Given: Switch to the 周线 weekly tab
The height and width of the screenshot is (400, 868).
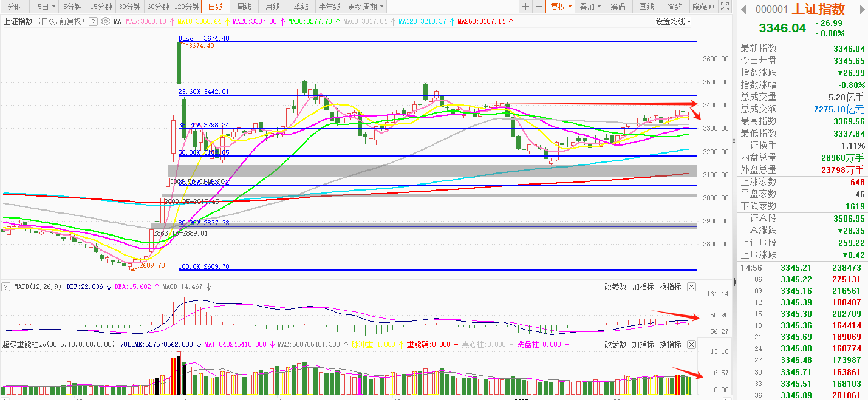Looking at the screenshot, I should point(244,7).
